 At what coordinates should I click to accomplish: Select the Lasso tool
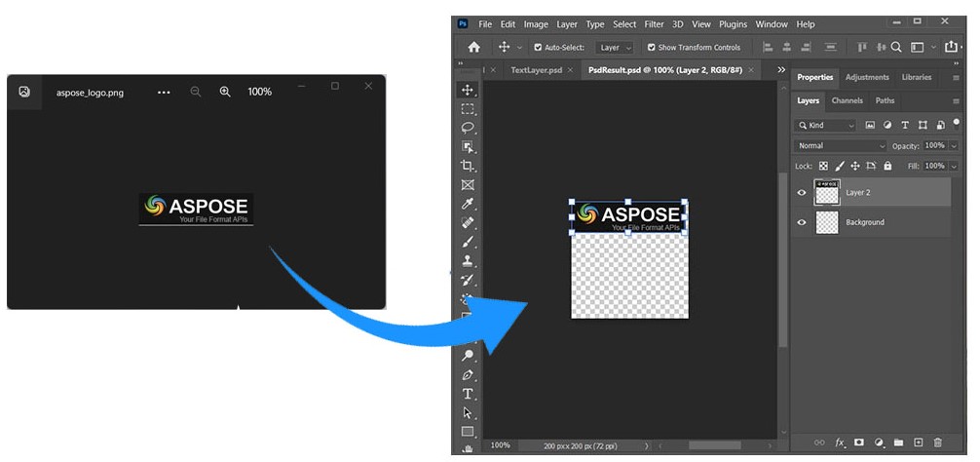[468, 128]
